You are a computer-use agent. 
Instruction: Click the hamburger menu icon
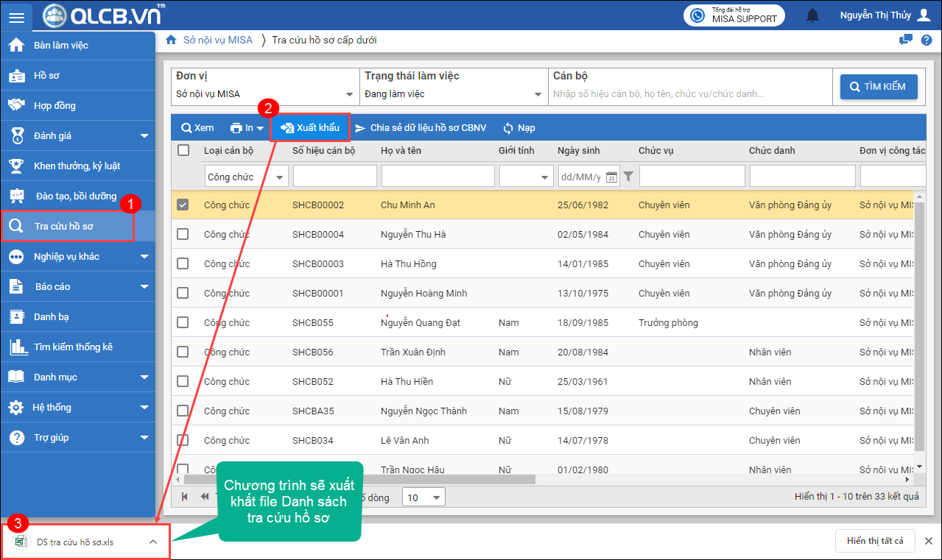(x=16, y=17)
